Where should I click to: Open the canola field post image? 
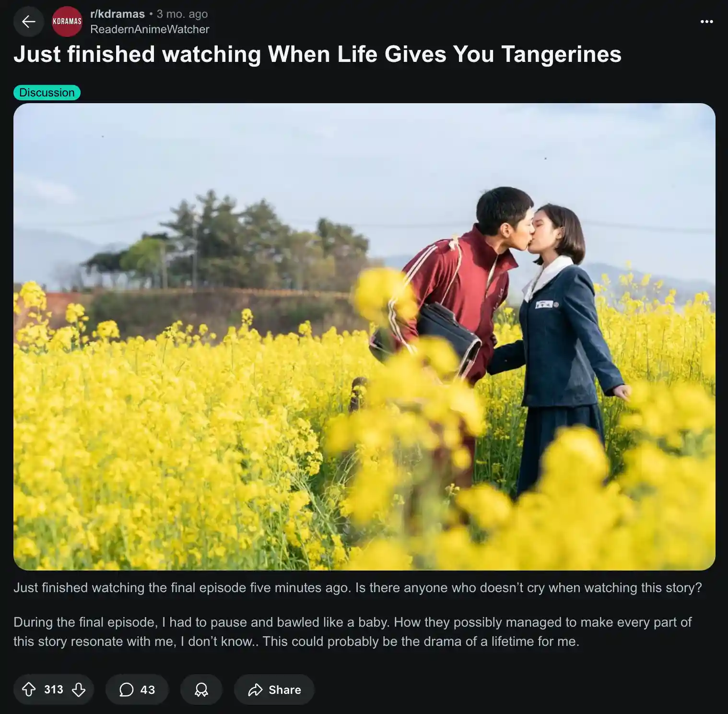364,337
